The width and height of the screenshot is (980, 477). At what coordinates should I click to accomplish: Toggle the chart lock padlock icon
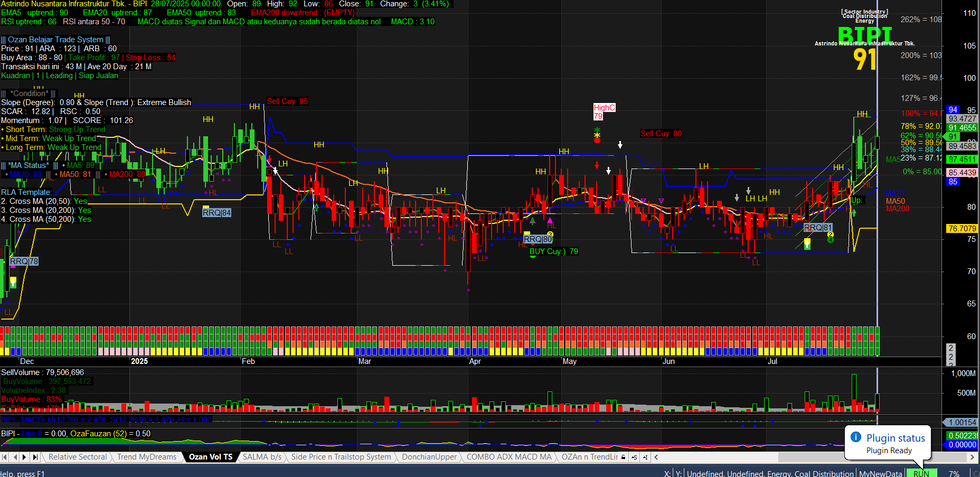click(624, 457)
